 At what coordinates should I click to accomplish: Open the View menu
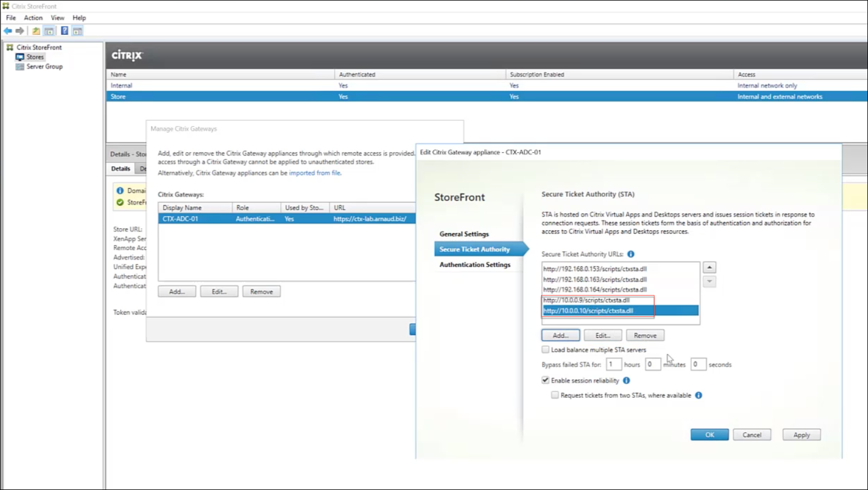point(57,18)
